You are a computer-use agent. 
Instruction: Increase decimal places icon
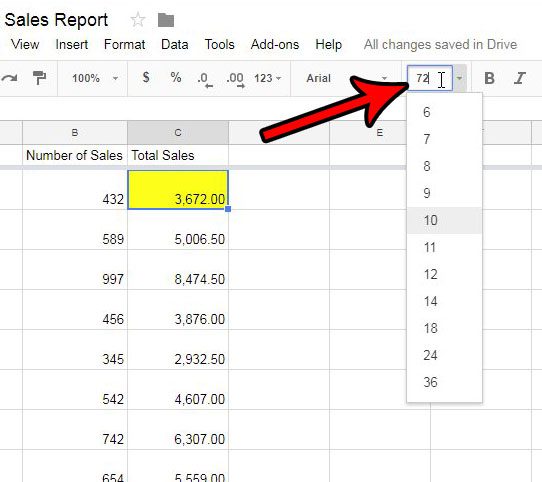tap(235, 79)
